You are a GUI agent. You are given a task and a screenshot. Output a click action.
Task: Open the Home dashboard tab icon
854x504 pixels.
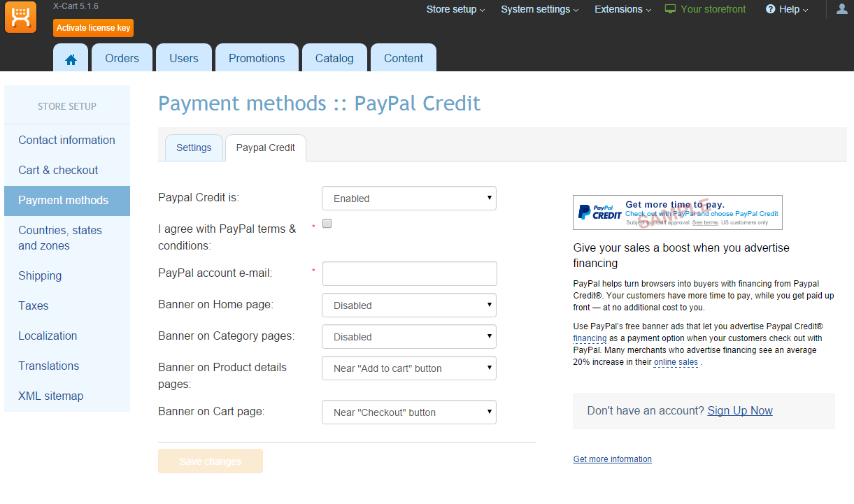click(x=71, y=59)
